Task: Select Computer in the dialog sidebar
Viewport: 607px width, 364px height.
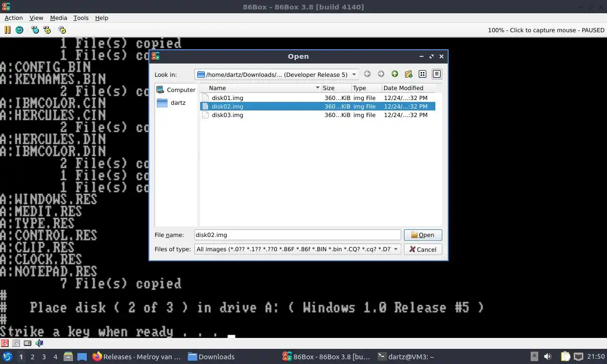Action: 176,90
